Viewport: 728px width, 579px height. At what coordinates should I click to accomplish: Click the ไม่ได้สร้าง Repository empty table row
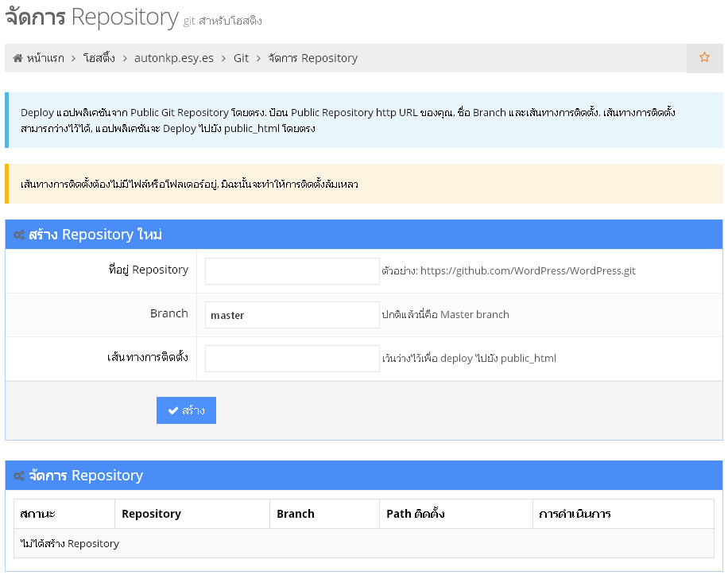(x=70, y=544)
